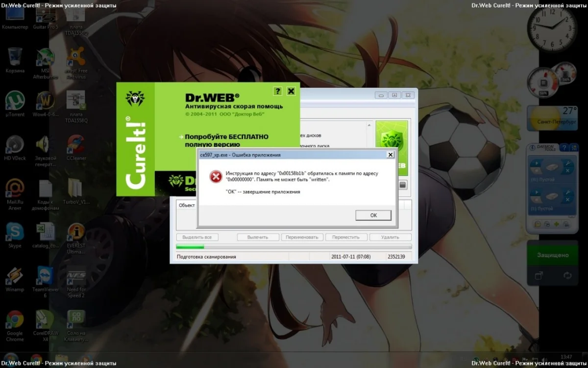Open the 'Соло на Клавиату...' shortcut
The width and height of the screenshot is (588, 368).
76,326
